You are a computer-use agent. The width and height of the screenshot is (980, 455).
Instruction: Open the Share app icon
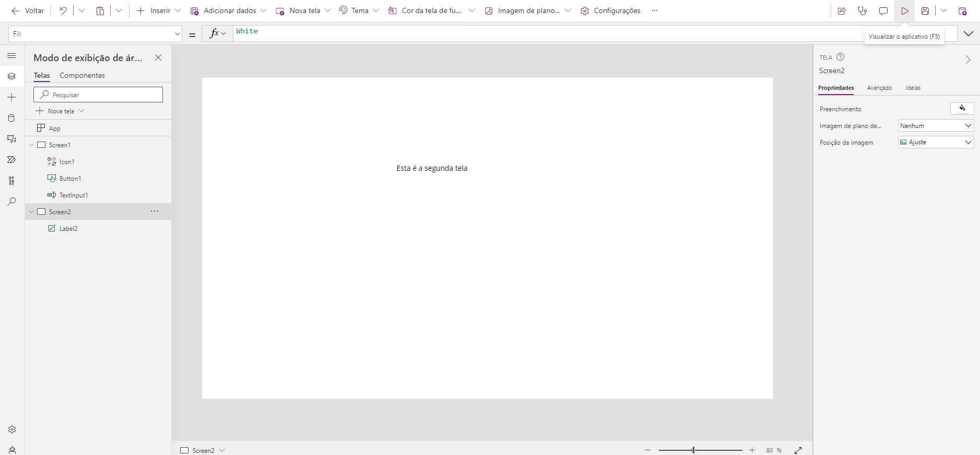click(x=842, y=11)
